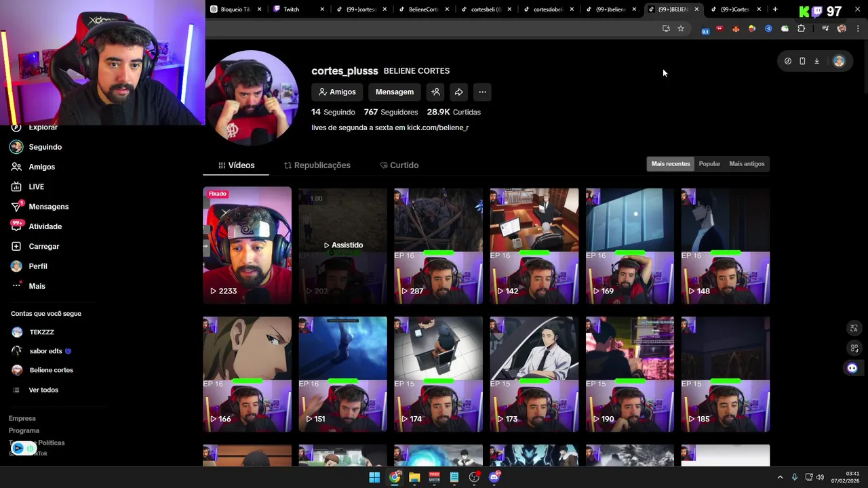Open the EP 16 video with 287 views

[x=438, y=246]
